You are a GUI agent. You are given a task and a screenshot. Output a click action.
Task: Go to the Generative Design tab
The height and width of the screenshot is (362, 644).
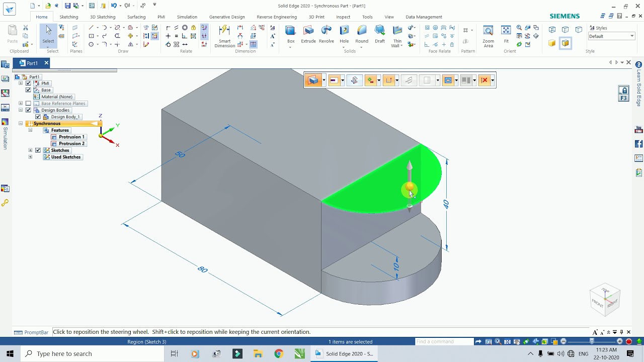(x=227, y=17)
